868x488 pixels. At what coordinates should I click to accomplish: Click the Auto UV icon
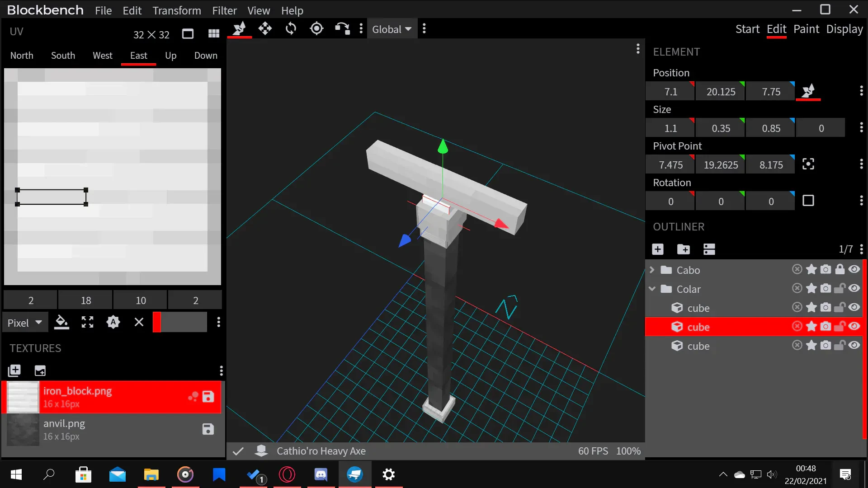coord(113,322)
